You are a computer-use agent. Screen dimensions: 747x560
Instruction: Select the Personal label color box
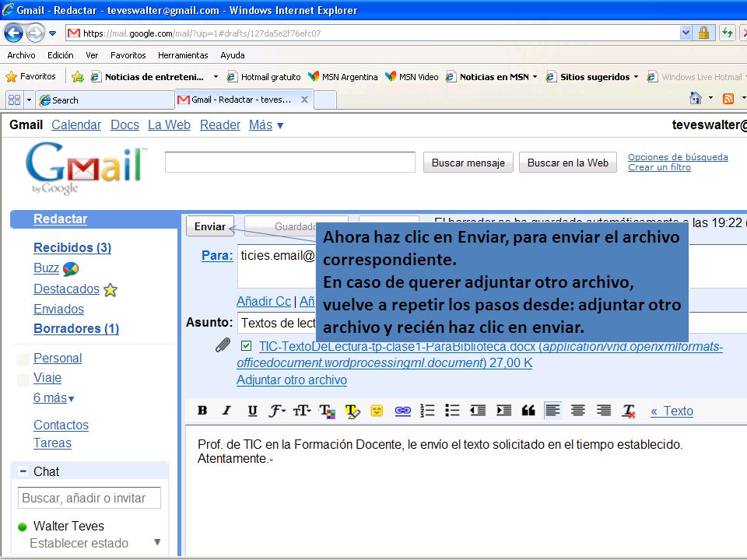pos(23,359)
